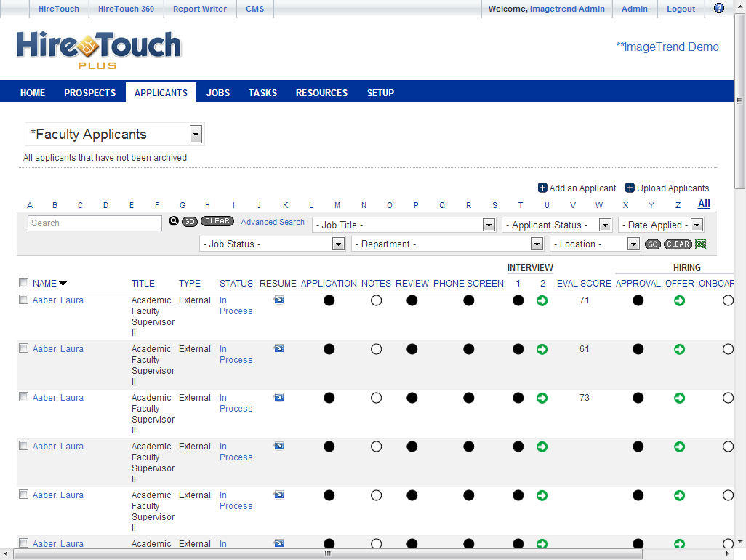Open the Faculty Applicants view dropdown

[195, 134]
